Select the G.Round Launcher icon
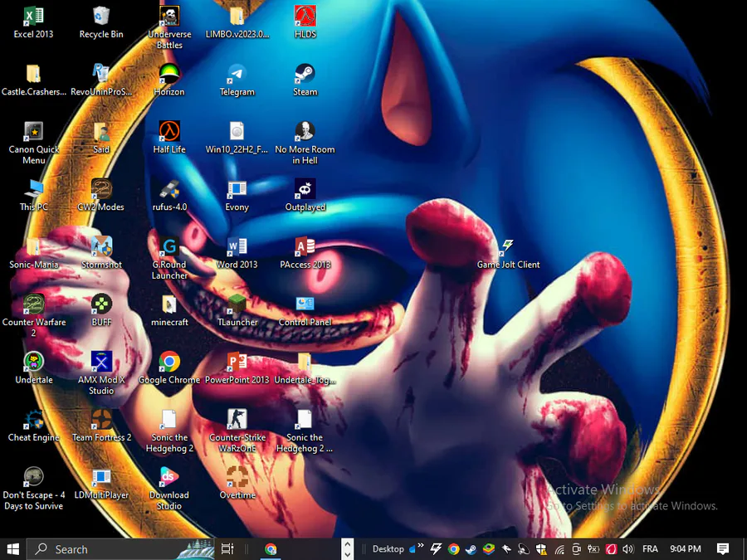This screenshot has width=747, height=560. [169, 258]
